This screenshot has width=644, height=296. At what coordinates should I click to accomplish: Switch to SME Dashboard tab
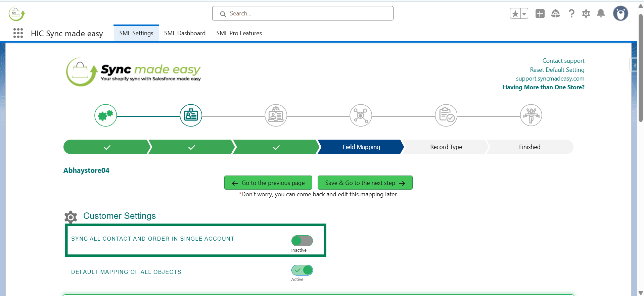185,33
